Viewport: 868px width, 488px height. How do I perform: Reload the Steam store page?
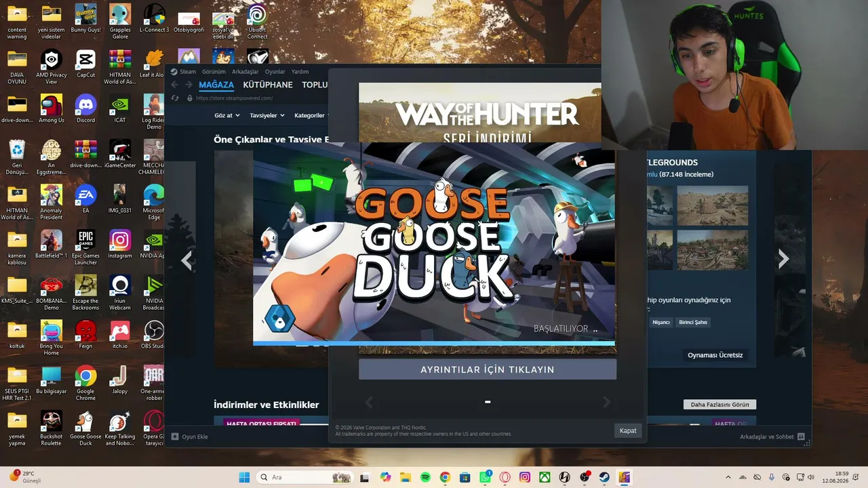[175, 98]
